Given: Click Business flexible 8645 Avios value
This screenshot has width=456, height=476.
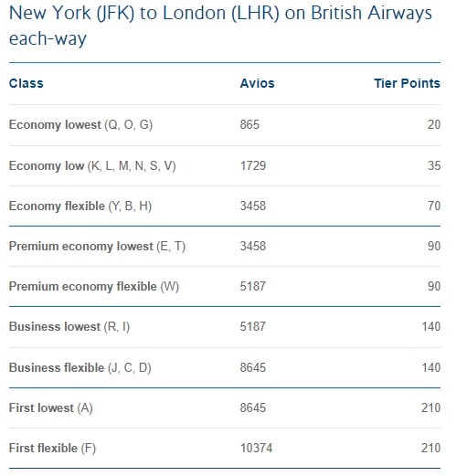Looking at the screenshot, I should click(x=253, y=367).
